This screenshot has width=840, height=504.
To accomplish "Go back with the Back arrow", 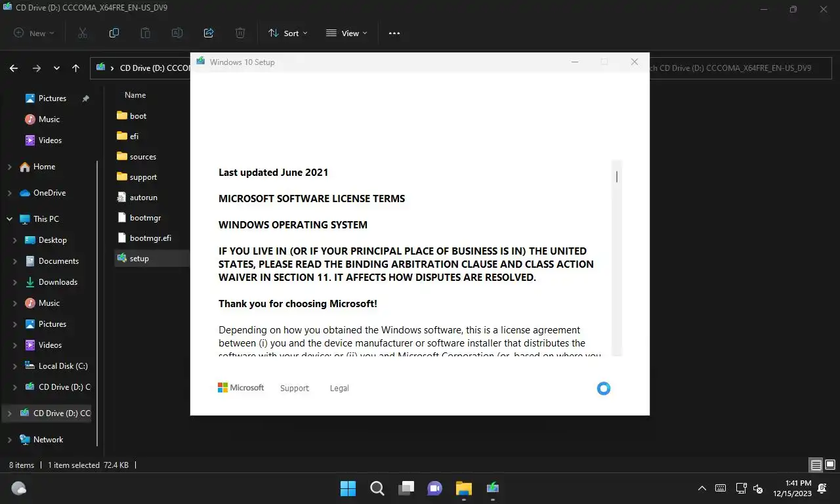I will pyautogui.click(x=14, y=68).
